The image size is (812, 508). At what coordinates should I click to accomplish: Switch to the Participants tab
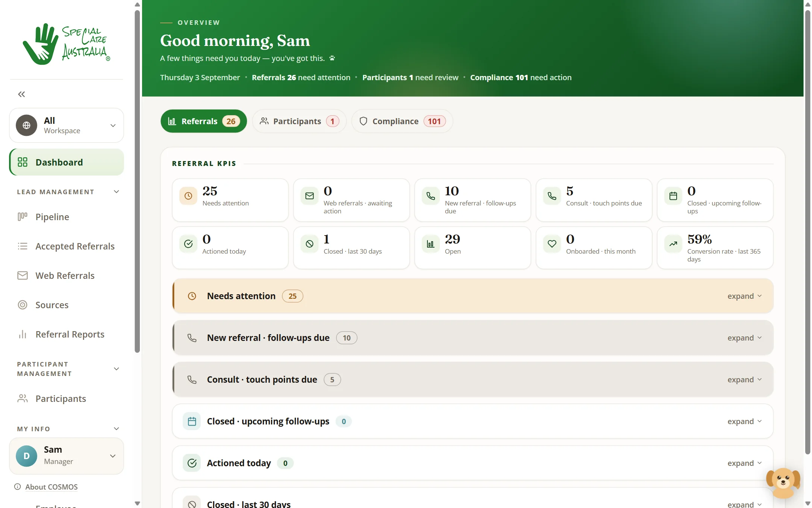[x=299, y=121]
